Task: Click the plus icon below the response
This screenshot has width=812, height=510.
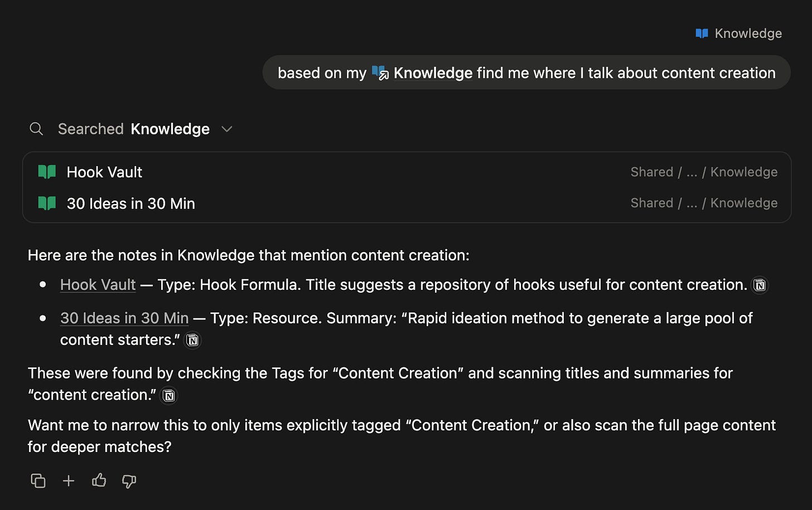Action: tap(69, 480)
